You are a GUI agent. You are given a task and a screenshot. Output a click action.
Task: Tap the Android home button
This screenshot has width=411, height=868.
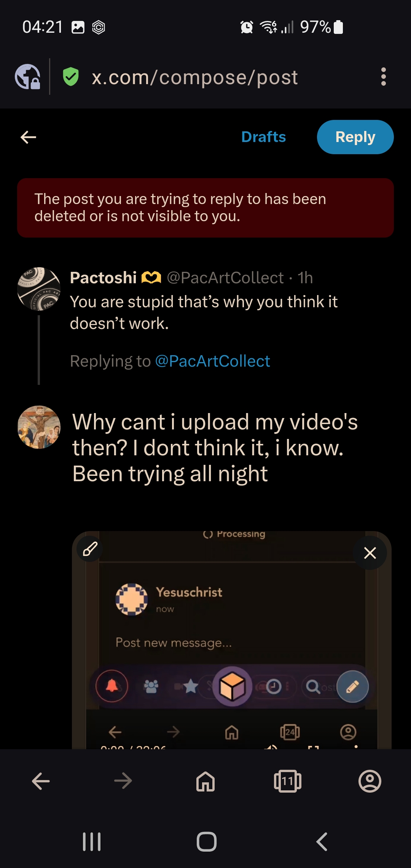pos(207,841)
